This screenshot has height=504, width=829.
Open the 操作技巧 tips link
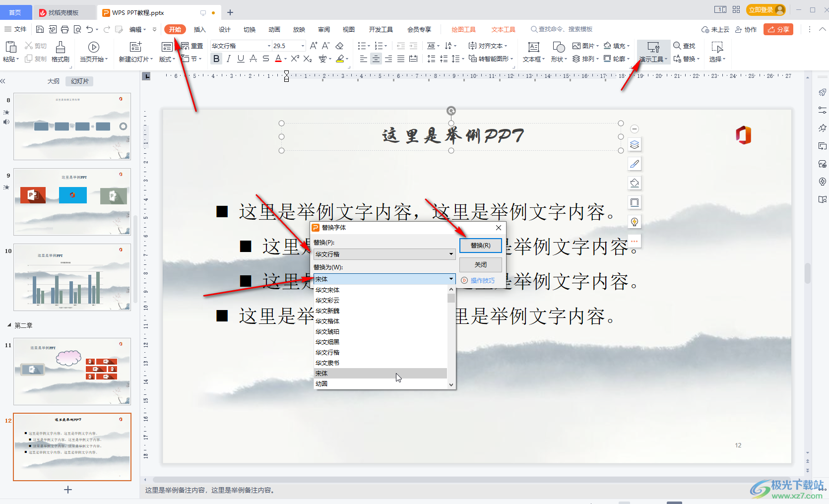tap(482, 281)
